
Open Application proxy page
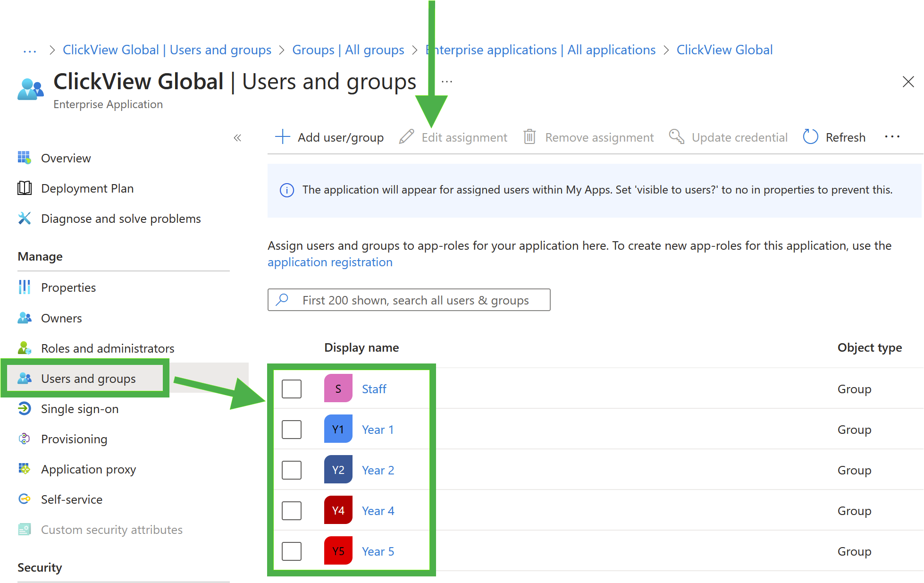[88, 469]
